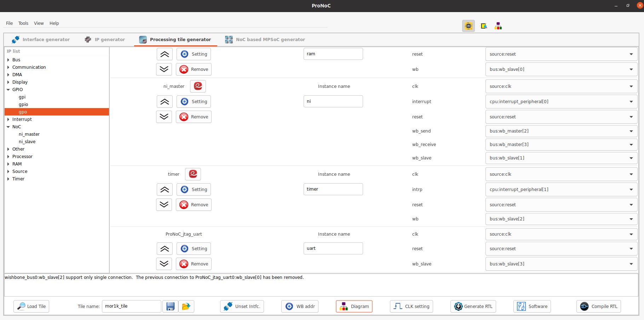This screenshot has height=320, width=644.
Task: Select ni_master in IP list
Action: 29,134
